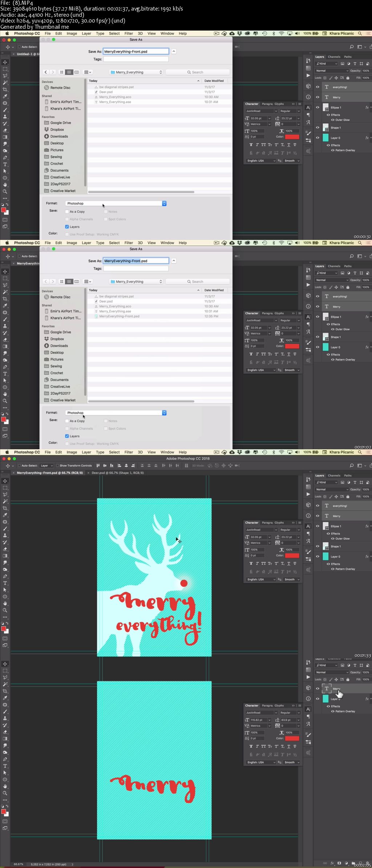Select Zoom tool in frame stamped 00:01:02
372x868 pixels.
5,401
